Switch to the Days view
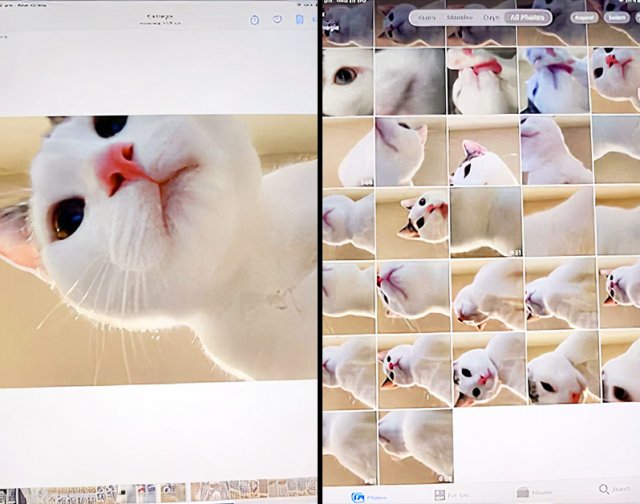The height and width of the screenshot is (504, 640). click(x=493, y=17)
